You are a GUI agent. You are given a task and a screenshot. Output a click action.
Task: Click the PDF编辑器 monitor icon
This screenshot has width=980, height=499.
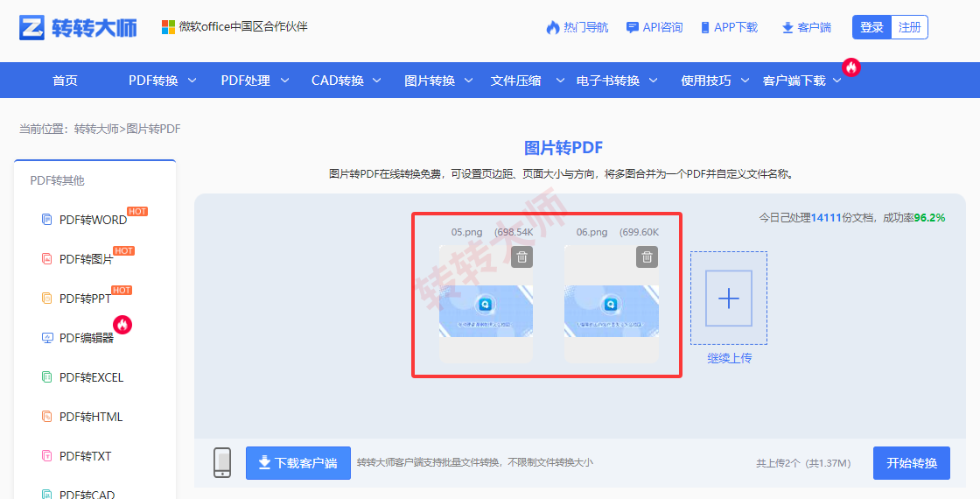pos(47,338)
